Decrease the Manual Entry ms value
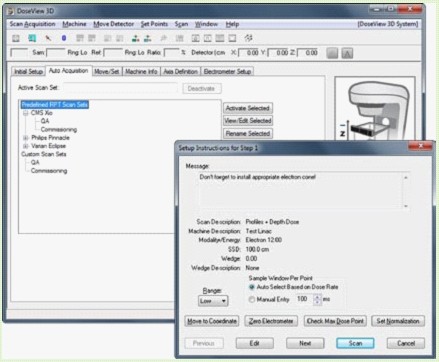 pos(317,302)
